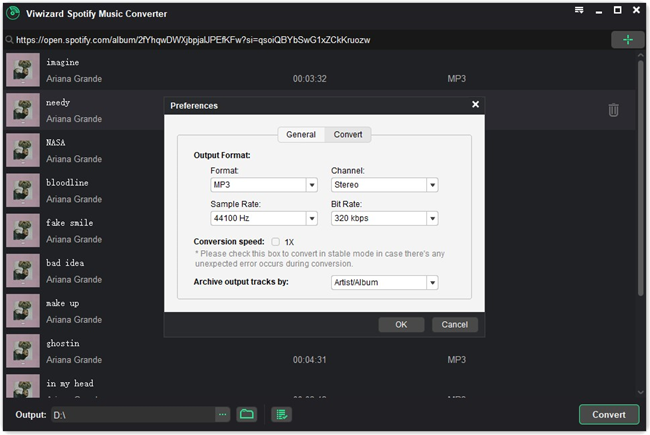Start conversion with the Convert button
This screenshot has width=650, height=435.
(609, 414)
